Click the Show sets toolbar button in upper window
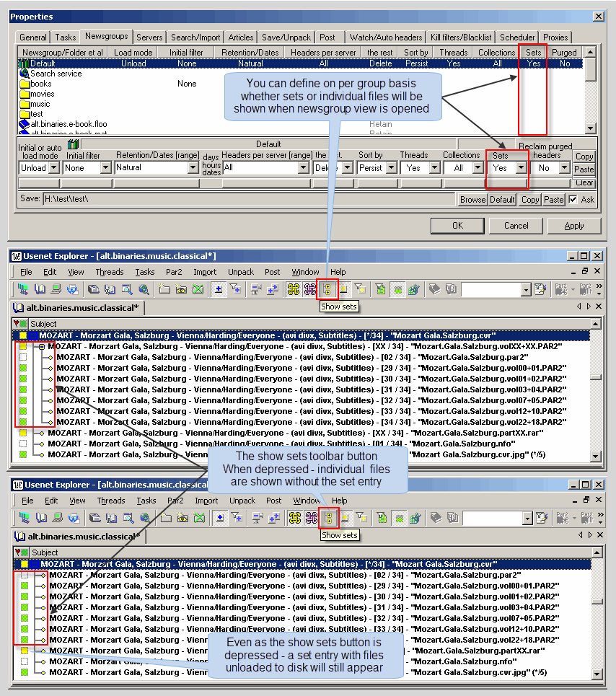The image size is (616, 696). [x=328, y=289]
